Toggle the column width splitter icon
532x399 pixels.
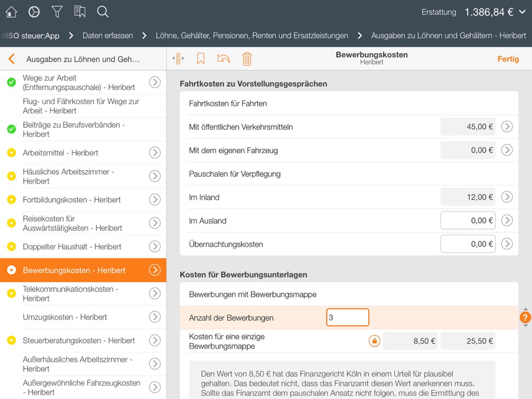click(178, 59)
